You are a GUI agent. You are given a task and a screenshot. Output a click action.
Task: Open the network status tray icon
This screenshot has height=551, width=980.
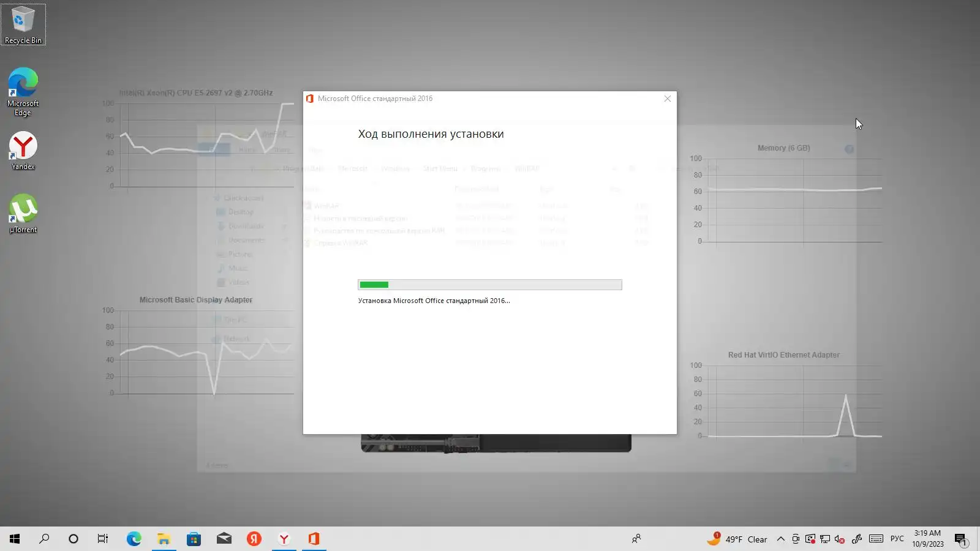[x=825, y=539]
